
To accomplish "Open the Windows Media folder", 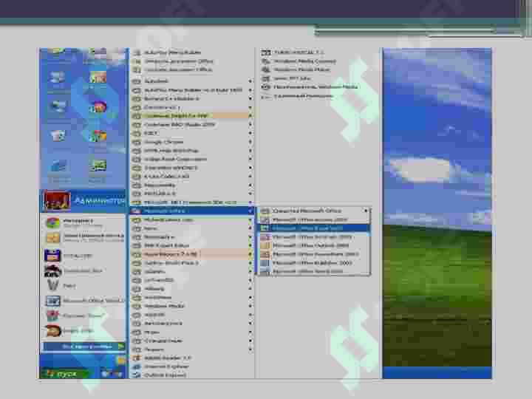I will (x=191, y=306).
